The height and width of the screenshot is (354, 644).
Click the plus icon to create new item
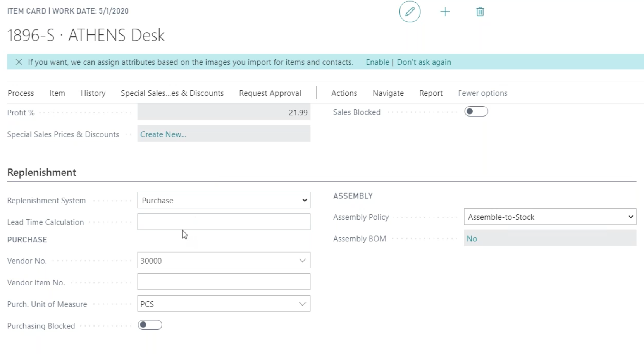click(x=445, y=12)
